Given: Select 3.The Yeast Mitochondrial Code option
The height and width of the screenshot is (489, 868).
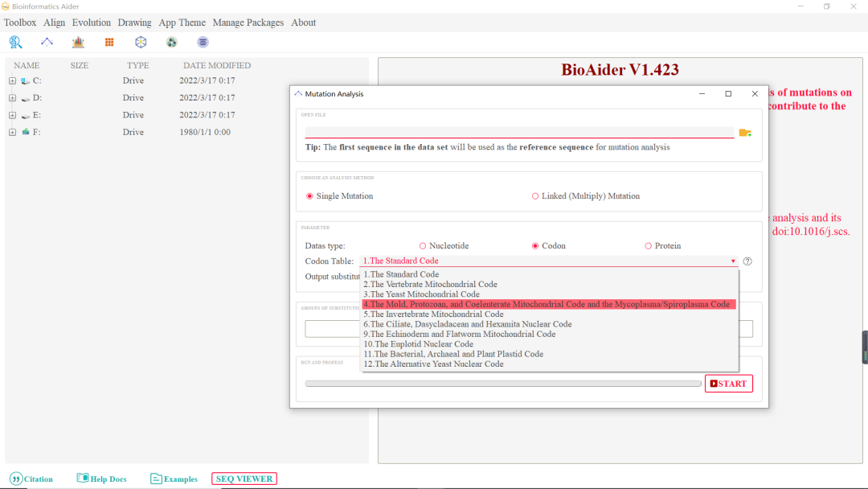Looking at the screenshot, I should click(x=549, y=294).
